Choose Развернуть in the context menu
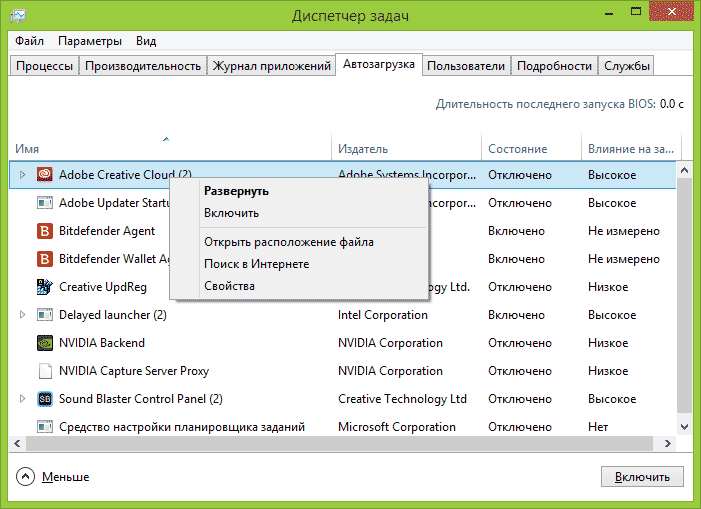The image size is (701, 509). (x=300, y=191)
